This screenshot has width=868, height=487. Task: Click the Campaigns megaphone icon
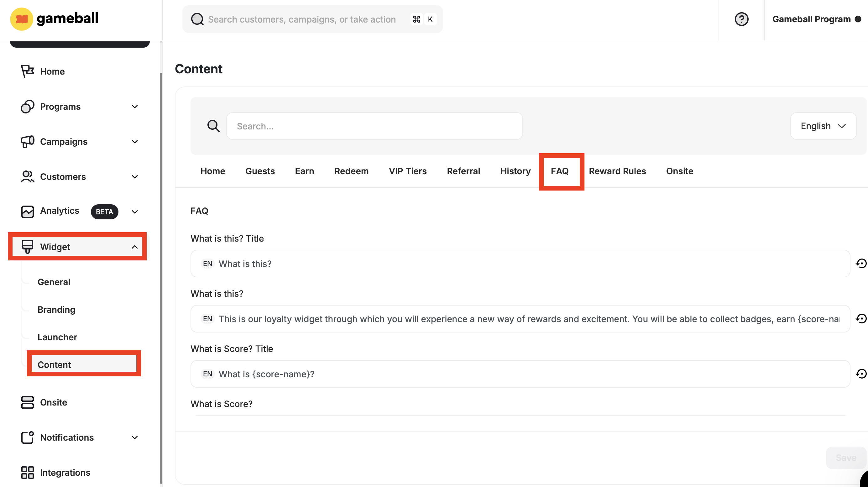tap(27, 142)
